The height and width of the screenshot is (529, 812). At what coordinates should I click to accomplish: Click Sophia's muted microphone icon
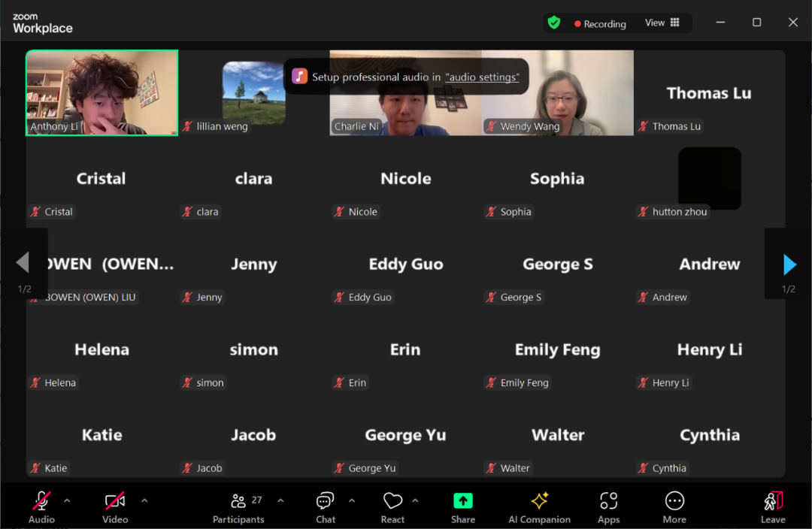click(x=491, y=212)
